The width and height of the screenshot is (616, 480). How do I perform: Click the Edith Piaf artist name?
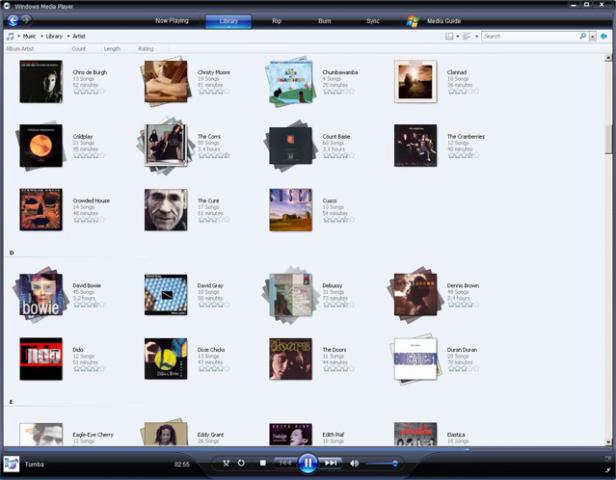tap(333, 434)
